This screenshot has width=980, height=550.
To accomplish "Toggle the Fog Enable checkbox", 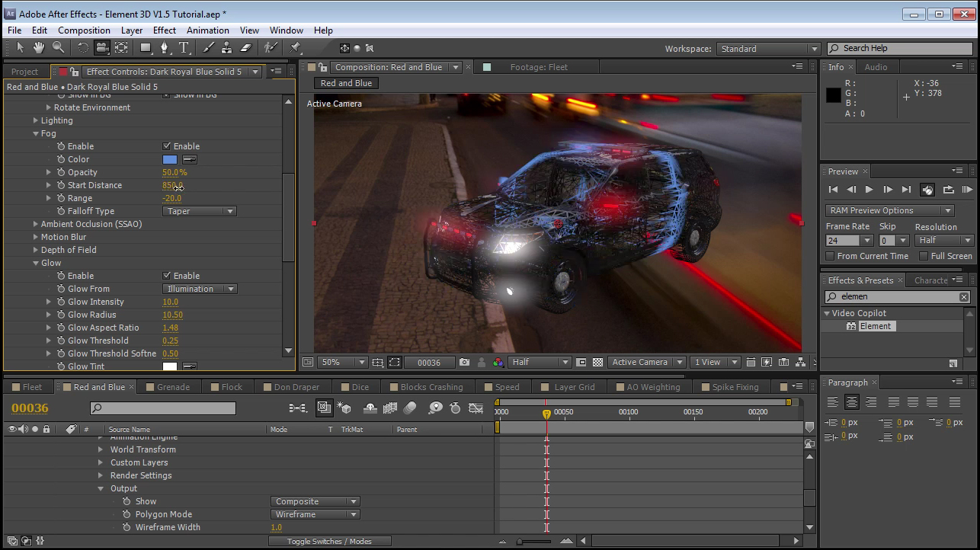I will point(167,146).
